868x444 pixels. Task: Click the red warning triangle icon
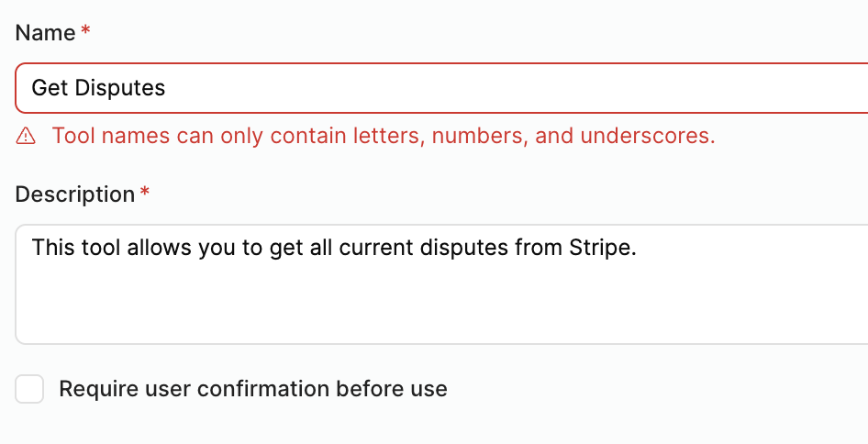[x=26, y=137]
